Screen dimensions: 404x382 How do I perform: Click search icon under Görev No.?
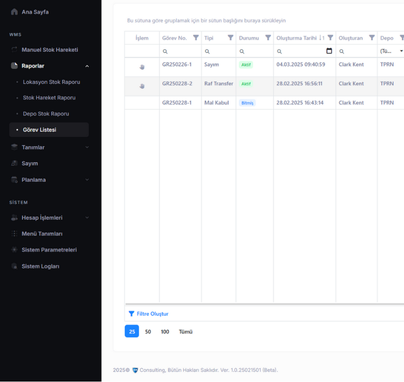[165, 51]
